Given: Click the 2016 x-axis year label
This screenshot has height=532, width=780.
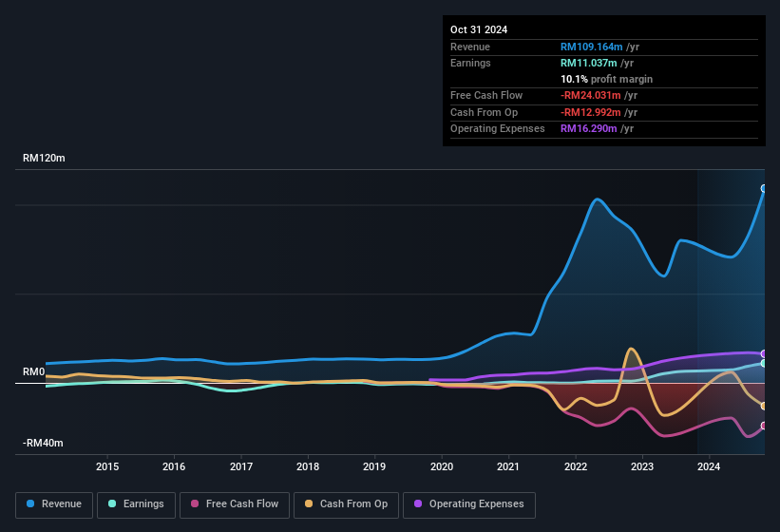Looking at the screenshot, I should [174, 466].
